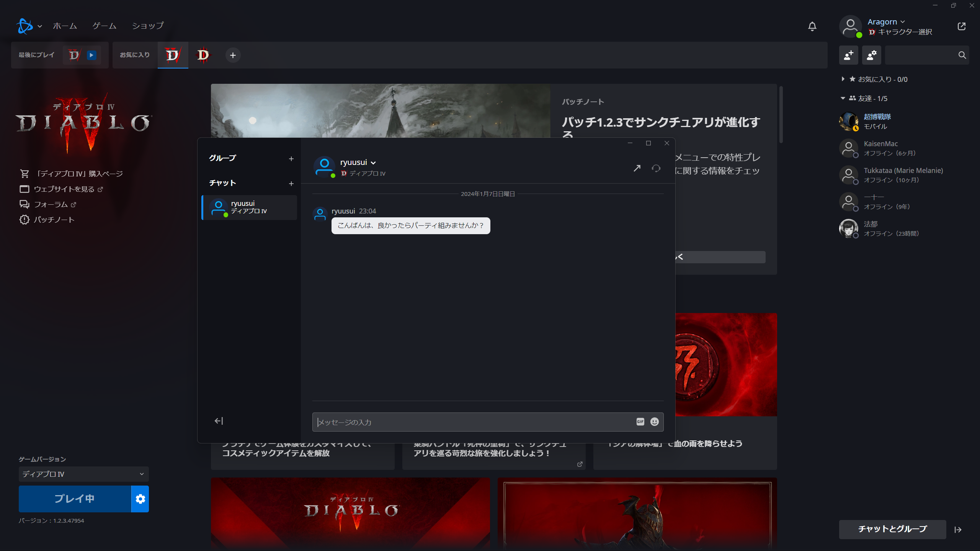Collapse the chat sidebar panel

pyautogui.click(x=219, y=421)
